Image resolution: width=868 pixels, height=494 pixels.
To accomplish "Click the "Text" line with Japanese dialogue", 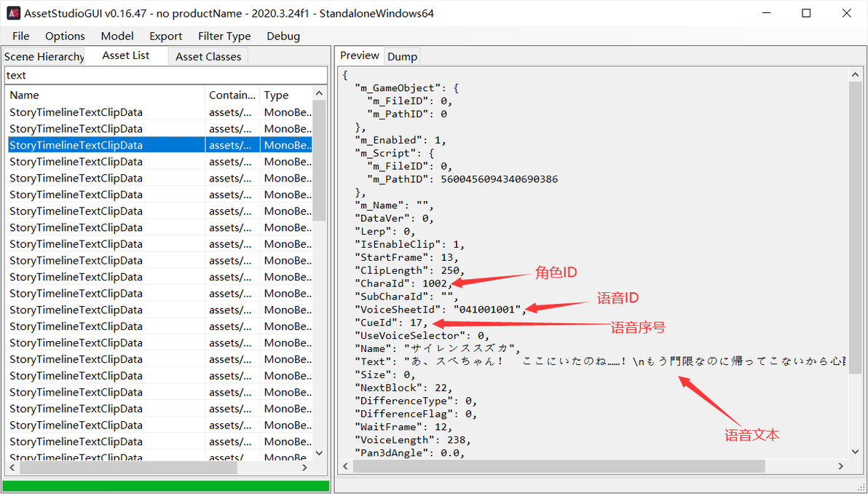I will tap(600, 361).
